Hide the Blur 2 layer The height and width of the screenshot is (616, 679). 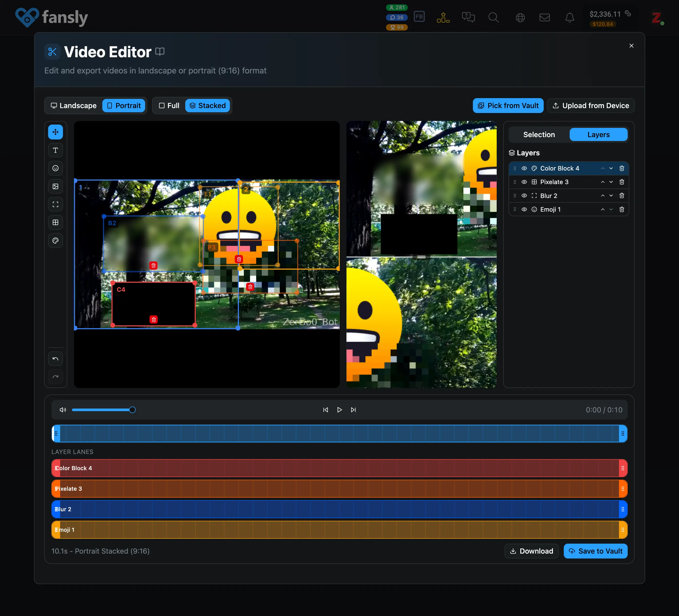(x=524, y=195)
